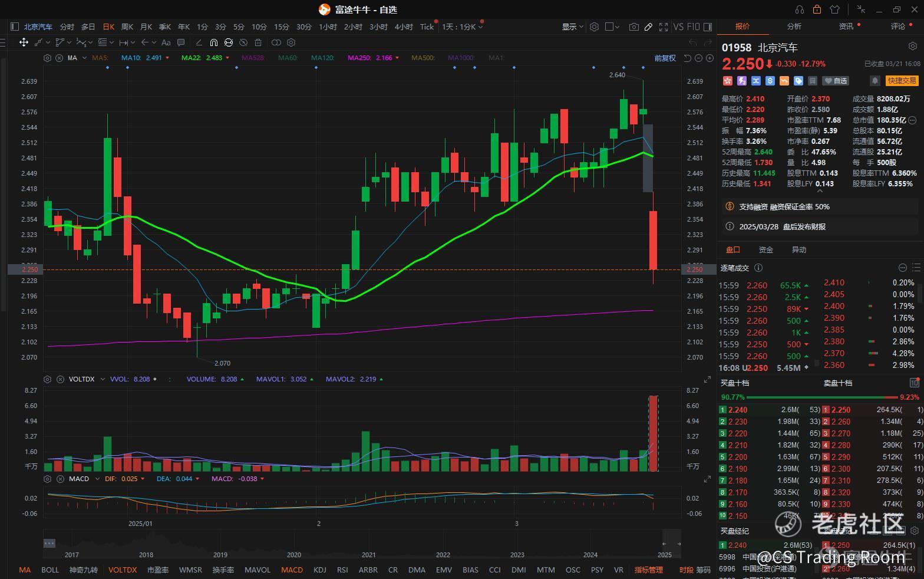
Task: Enter fullscreen chart view
Action: 664,27
